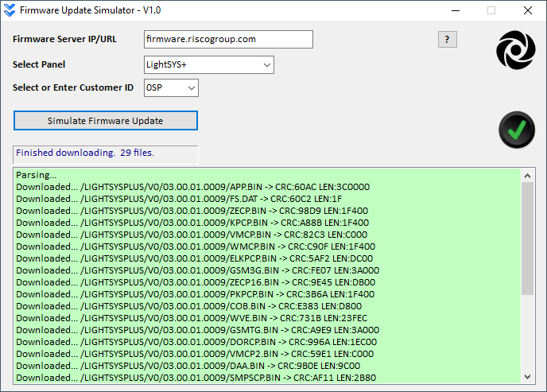Select the VMCP.BIN CRC:82C3 log line
547x392 pixels.
coord(192,235)
